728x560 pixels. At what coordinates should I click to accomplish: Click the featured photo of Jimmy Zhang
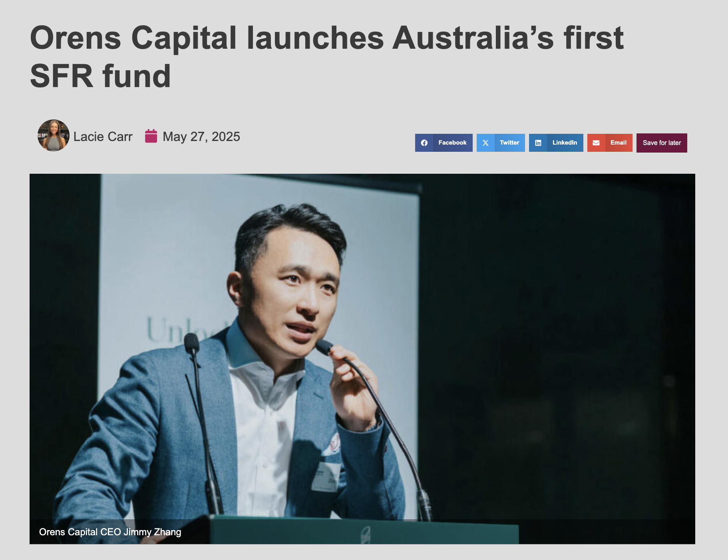pyautogui.click(x=362, y=359)
